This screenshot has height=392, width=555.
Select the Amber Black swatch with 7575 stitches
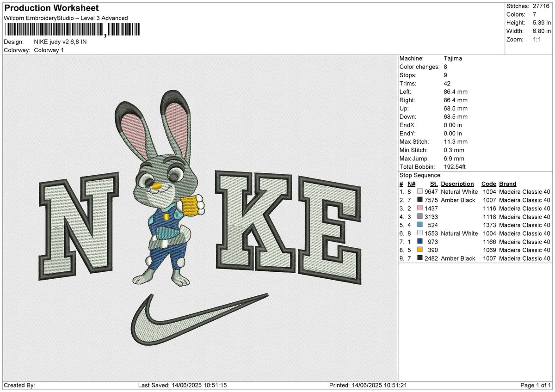point(420,200)
